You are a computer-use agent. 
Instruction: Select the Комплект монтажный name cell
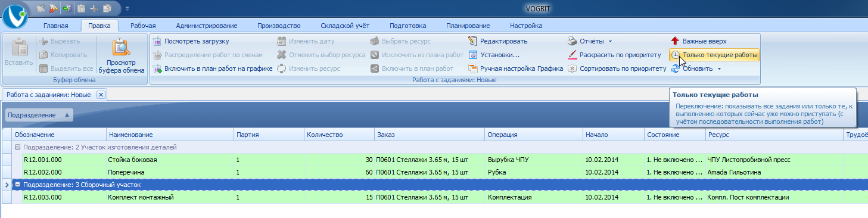(170, 197)
